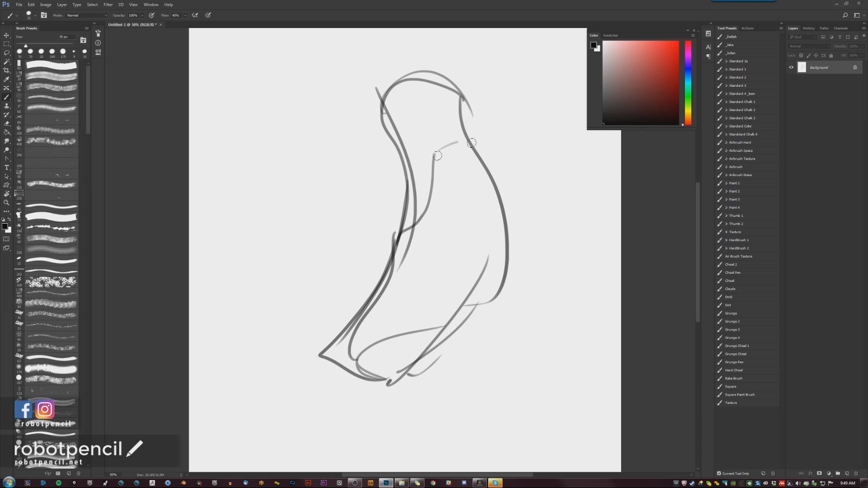Open the brush Mode dropdown
Screen dimensions: 868x488
click(x=86, y=15)
